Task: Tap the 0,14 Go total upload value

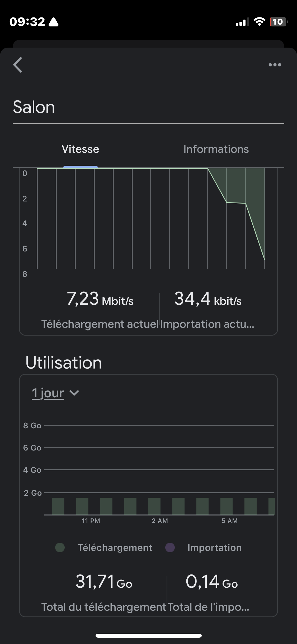Action: point(212,582)
